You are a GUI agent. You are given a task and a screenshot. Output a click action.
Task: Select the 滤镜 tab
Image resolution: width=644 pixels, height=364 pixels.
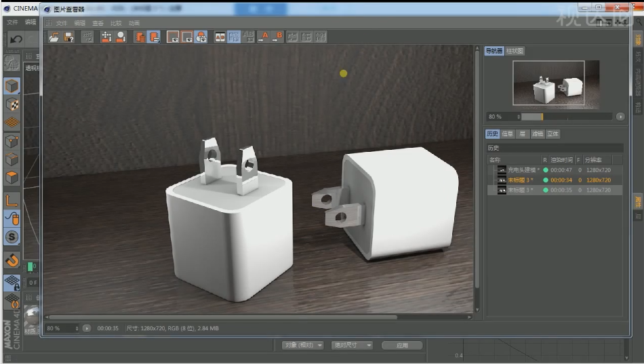point(537,134)
